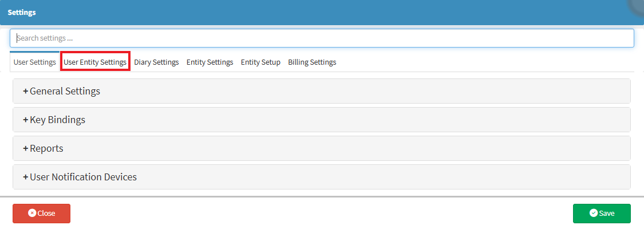Click the plus icon beside General Settings
The height and width of the screenshot is (229, 644).
26,92
